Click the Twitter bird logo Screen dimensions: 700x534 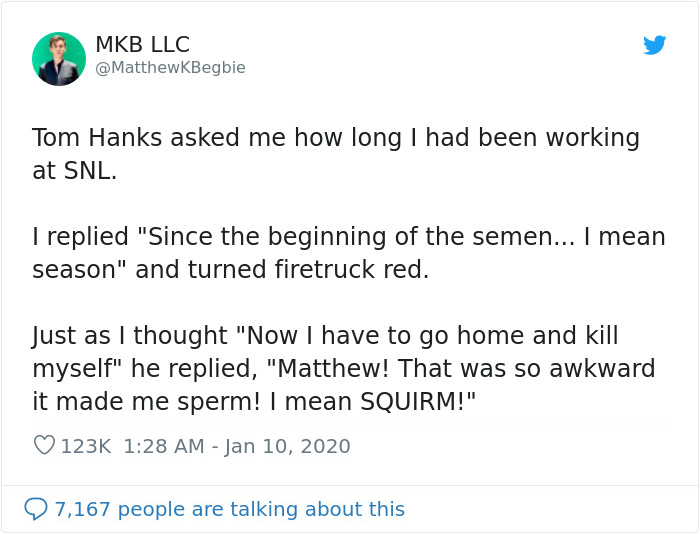pos(654,45)
